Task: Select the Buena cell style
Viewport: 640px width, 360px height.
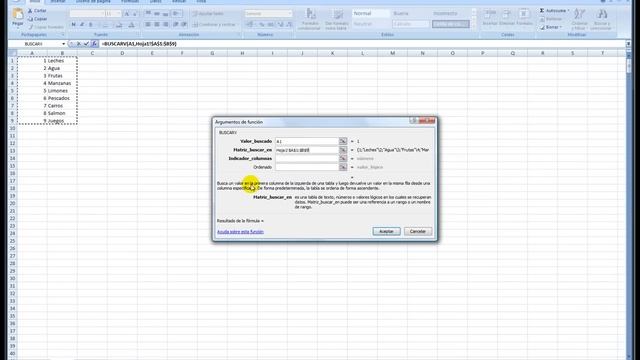Action: [410, 13]
